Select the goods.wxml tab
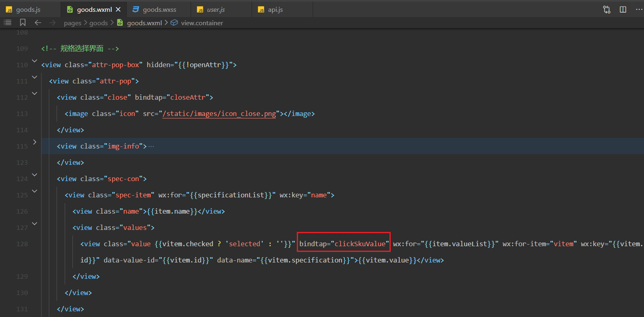 [94, 9]
